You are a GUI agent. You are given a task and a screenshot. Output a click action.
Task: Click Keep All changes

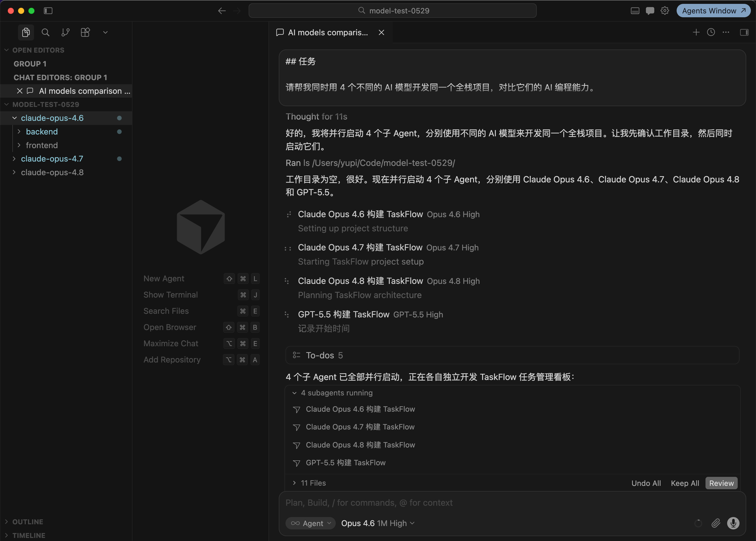pyautogui.click(x=685, y=483)
